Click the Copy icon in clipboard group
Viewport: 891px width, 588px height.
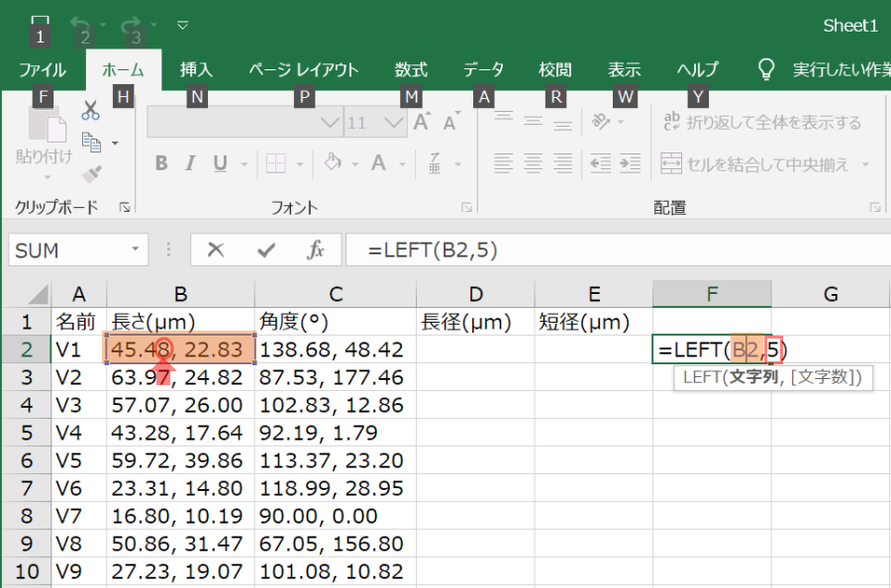[x=91, y=142]
